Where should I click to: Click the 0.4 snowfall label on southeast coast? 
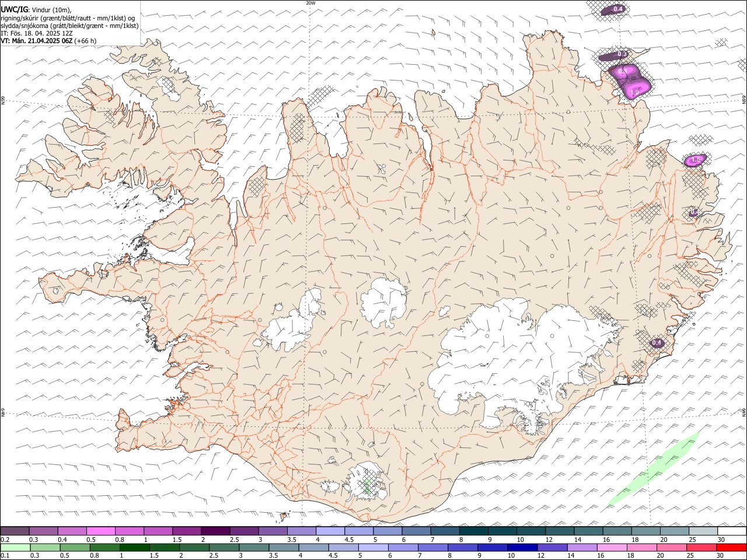pos(657,343)
